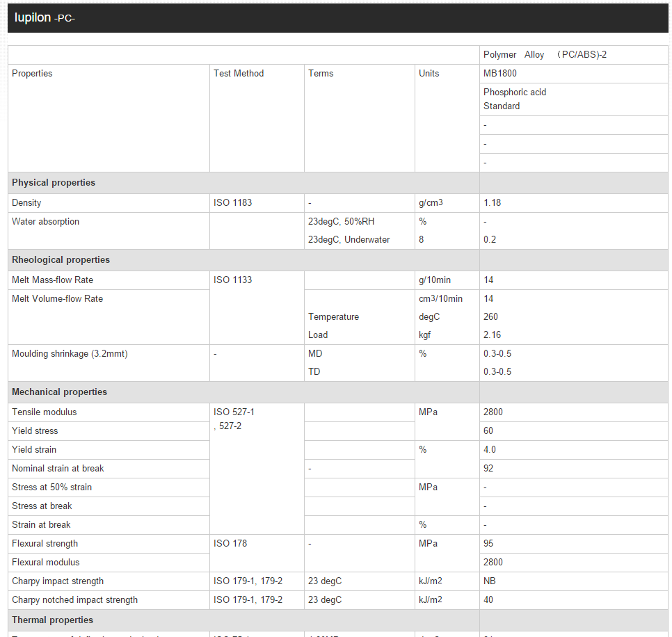
Task: Select the Rheological properties section heading
Action: click(x=61, y=259)
